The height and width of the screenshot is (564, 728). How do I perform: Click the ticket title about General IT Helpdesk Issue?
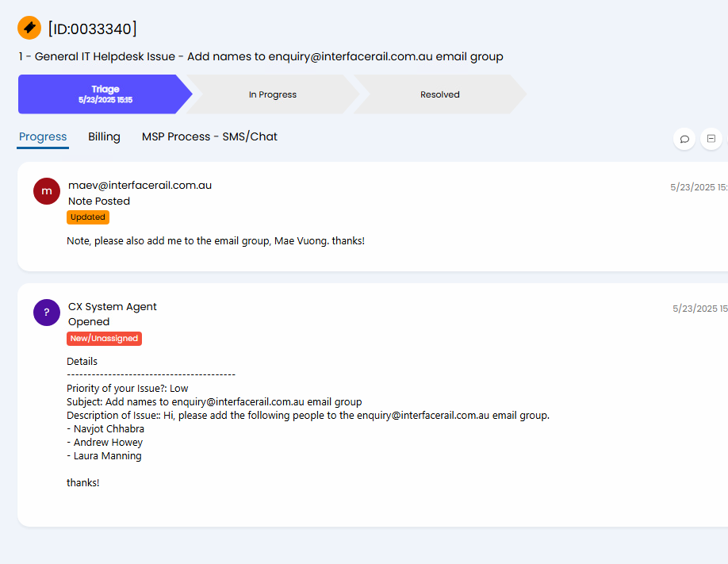coord(260,56)
